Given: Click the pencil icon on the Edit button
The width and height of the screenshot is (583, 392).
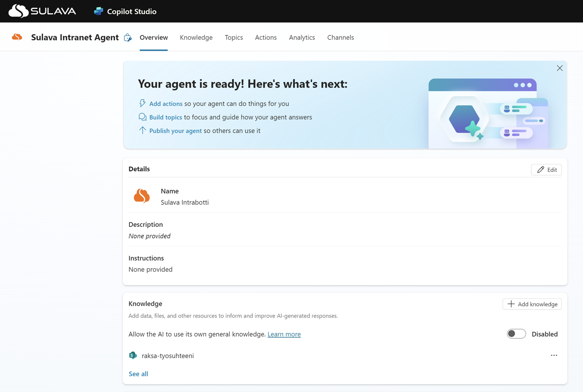Looking at the screenshot, I should [541, 169].
